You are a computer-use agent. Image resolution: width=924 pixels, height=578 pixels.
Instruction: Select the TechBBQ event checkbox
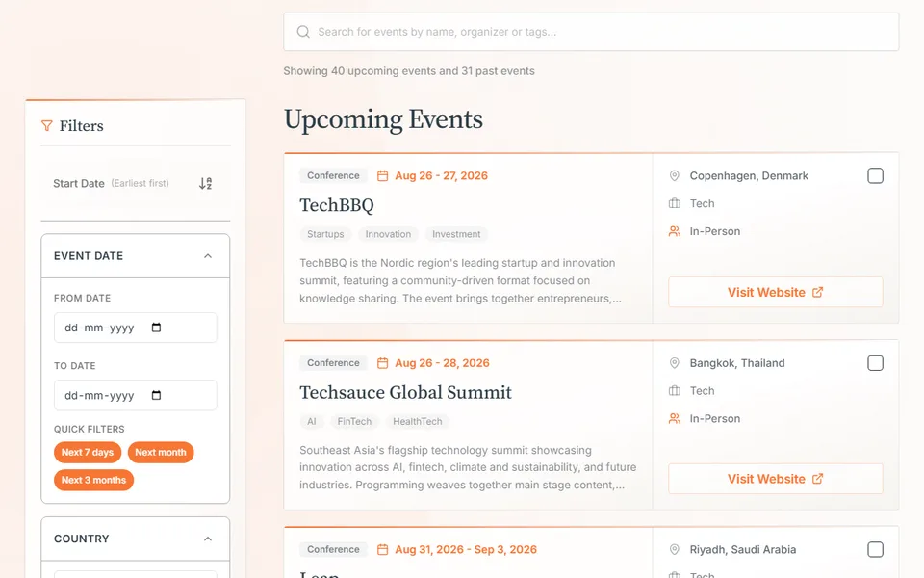(875, 175)
